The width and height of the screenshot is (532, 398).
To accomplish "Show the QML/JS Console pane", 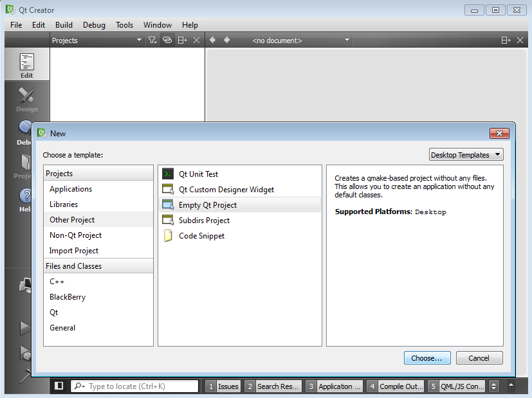I will 456,386.
